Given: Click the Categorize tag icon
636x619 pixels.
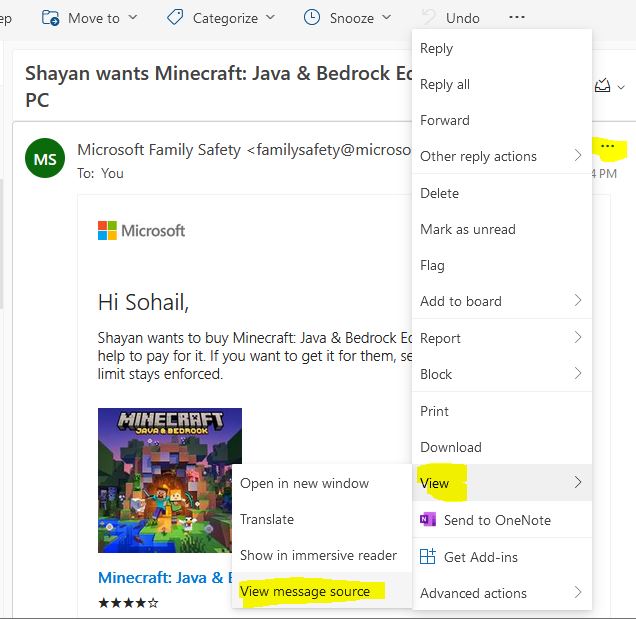Looking at the screenshot, I should tap(175, 18).
